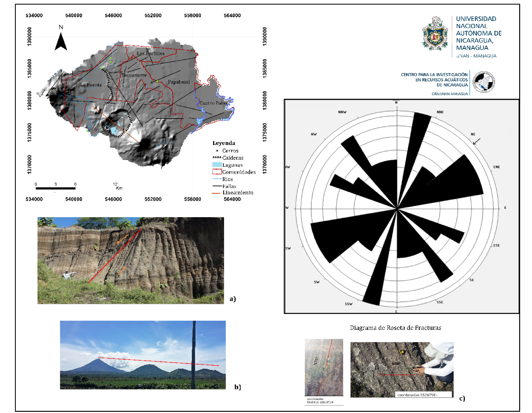Image resolution: width=532 pixels, height=413 pixels.
Task: Click the Cerros triangle symbol in the legend
Action: click(217, 150)
